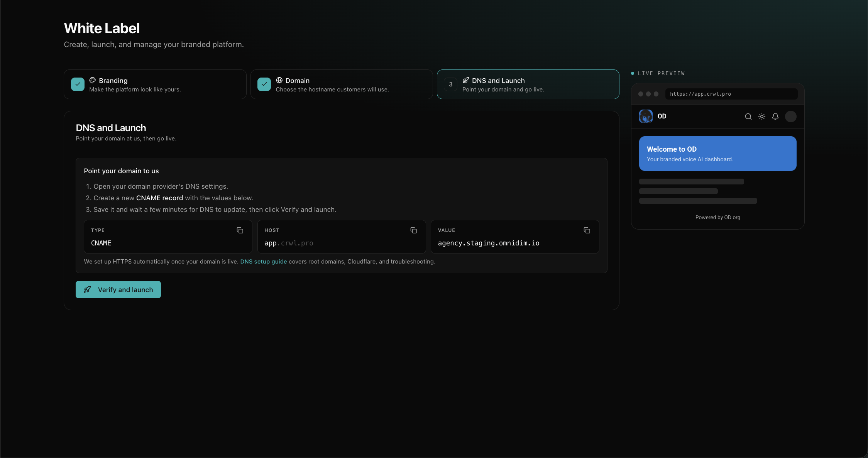868x458 pixels.
Task: Open the Domain step tab
Action: pos(342,84)
